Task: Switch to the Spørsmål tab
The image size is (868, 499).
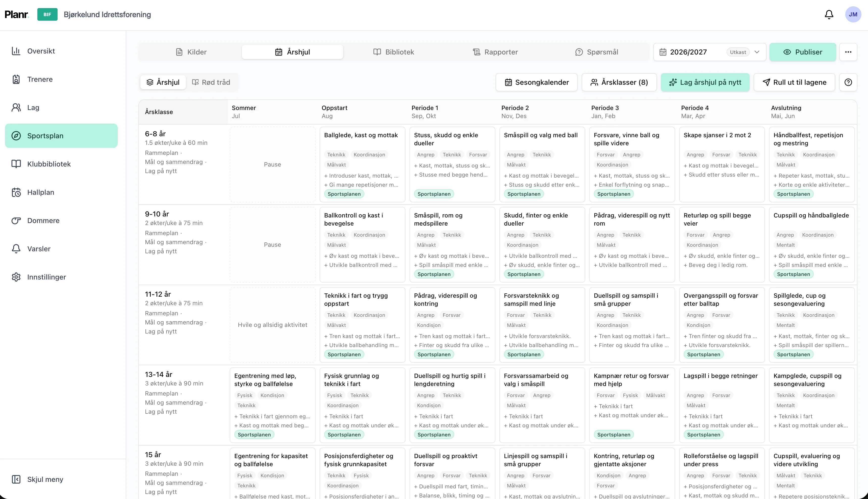Action: point(596,52)
